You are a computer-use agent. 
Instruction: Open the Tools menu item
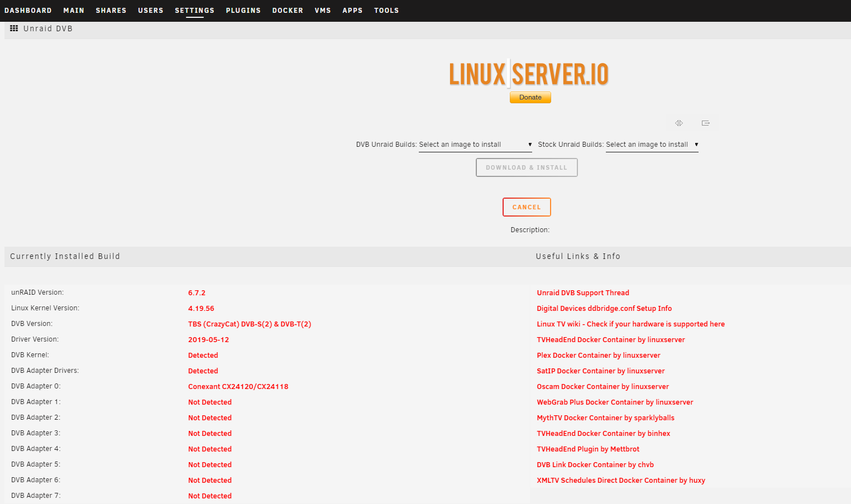[x=386, y=11]
